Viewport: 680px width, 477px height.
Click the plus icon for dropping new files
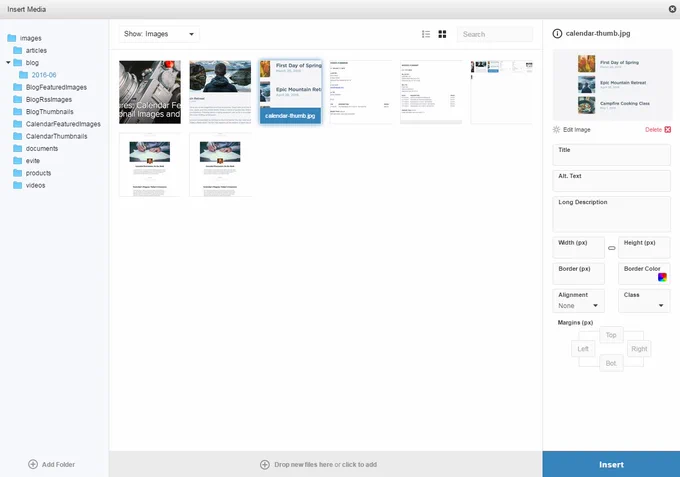coord(265,464)
